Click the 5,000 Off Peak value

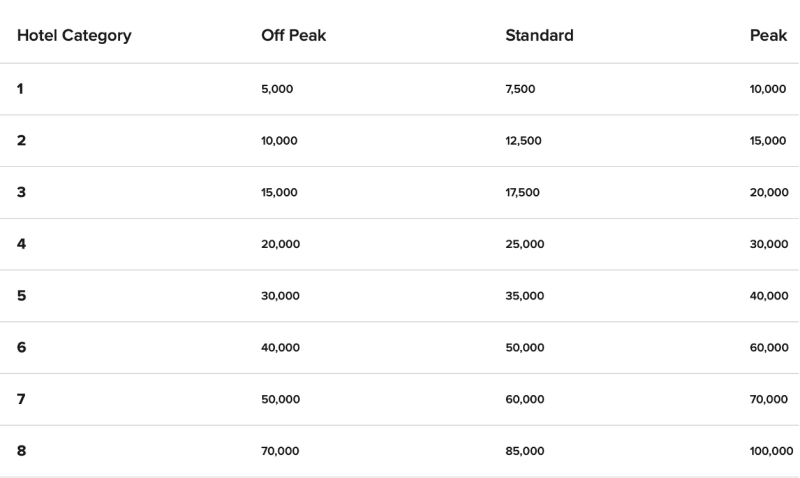277,89
